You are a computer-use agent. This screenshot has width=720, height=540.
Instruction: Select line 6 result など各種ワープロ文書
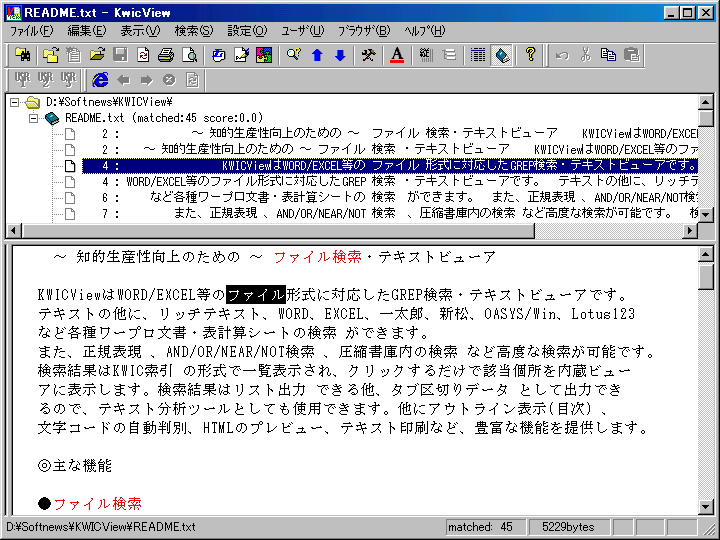tap(389, 197)
